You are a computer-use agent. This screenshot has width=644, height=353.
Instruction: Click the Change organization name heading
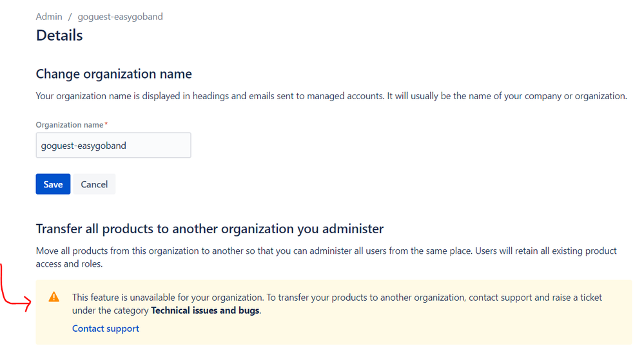tap(113, 74)
